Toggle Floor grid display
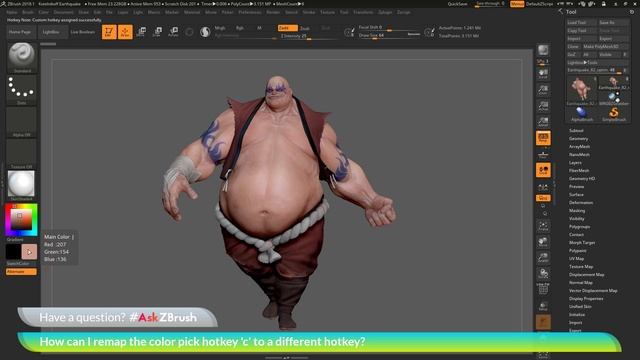Viewport: 640px width, 360px height. [x=543, y=154]
